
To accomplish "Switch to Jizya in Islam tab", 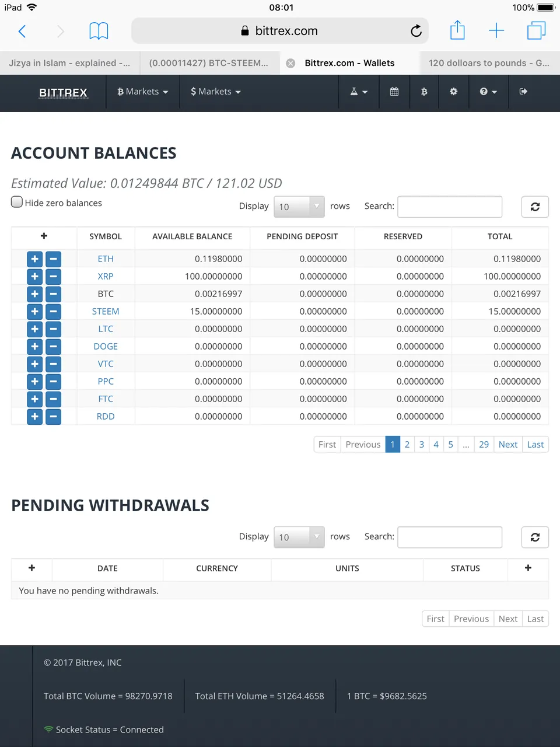I will 69,63.
